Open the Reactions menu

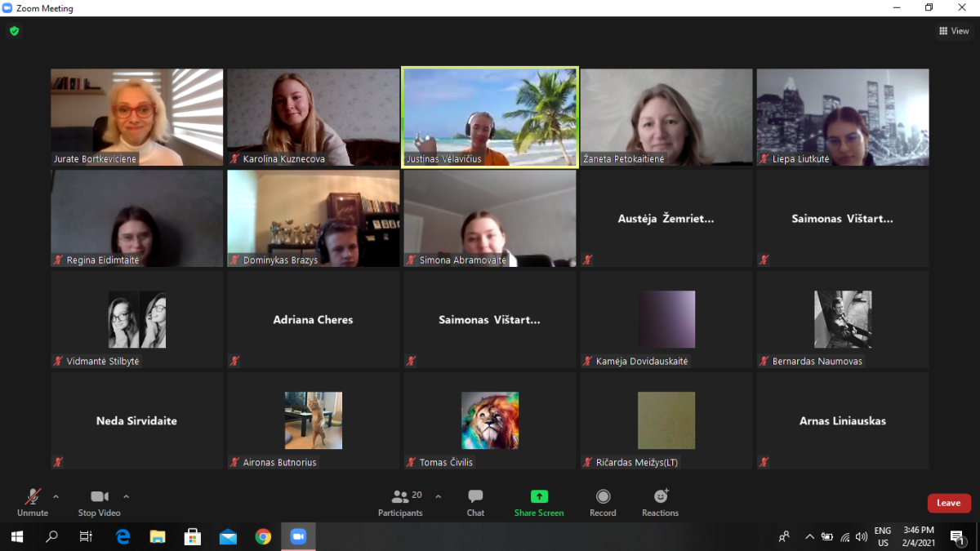[x=660, y=502]
